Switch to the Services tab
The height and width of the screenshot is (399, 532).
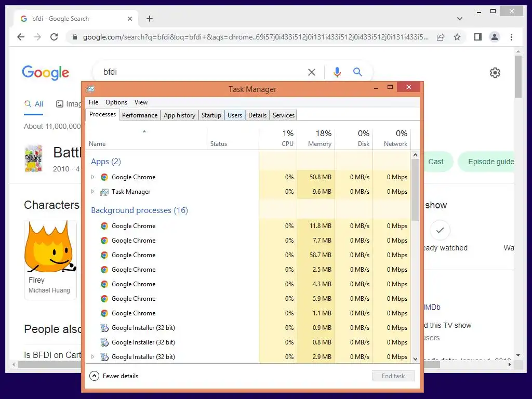[x=284, y=115]
